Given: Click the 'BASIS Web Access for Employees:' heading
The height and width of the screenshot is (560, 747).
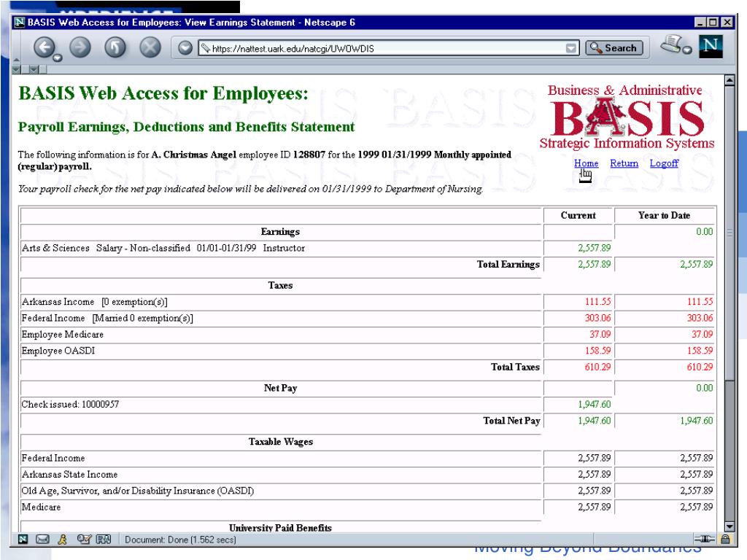Looking at the screenshot, I should point(163,93).
